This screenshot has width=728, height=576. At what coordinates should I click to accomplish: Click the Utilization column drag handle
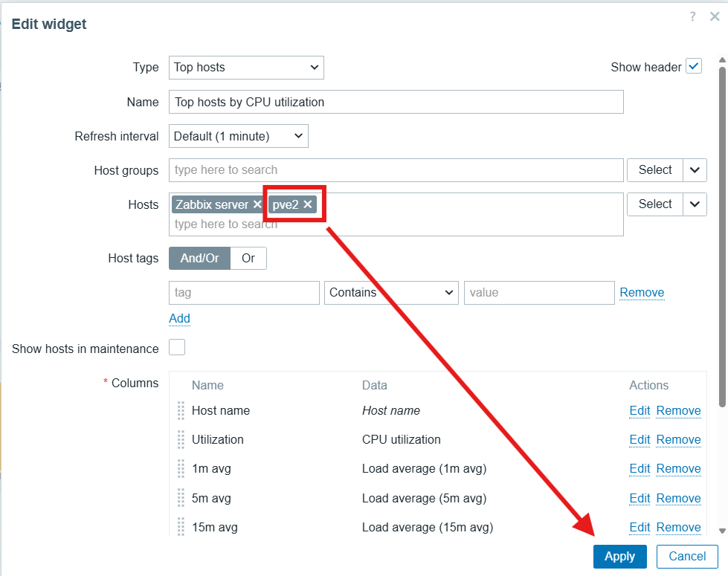[x=181, y=439]
